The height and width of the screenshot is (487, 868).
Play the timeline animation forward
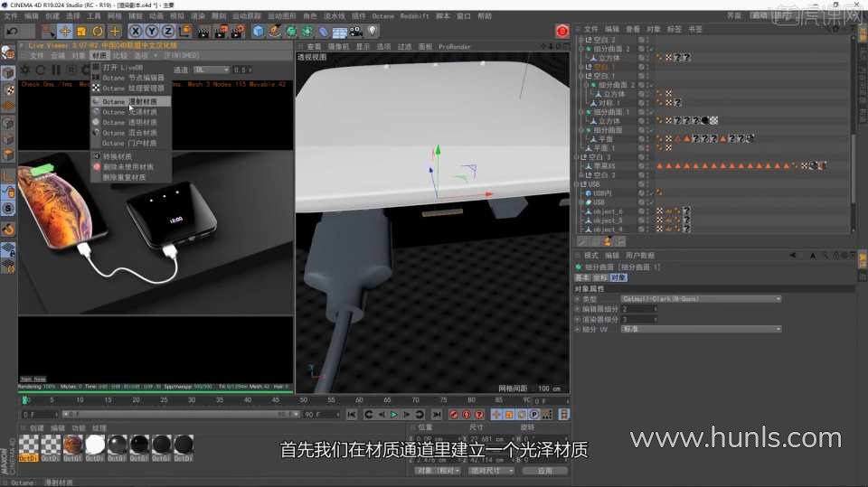[x=394, y=415]
